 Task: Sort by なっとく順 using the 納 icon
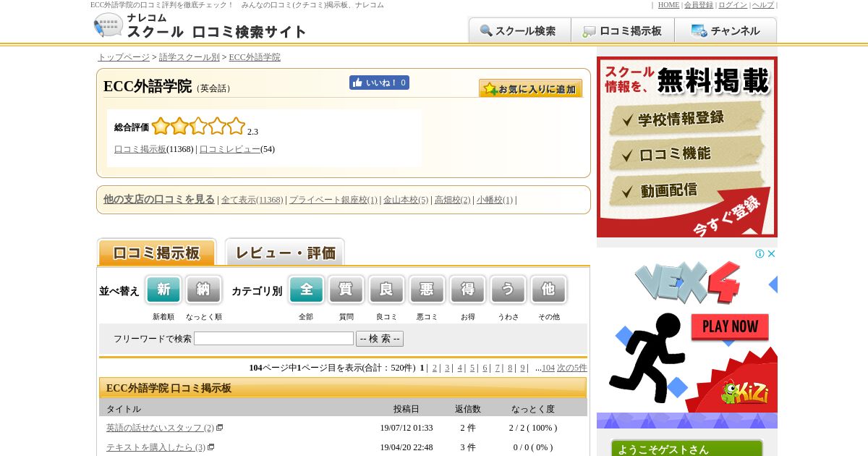pyautogui.click(x=204, y=290)
